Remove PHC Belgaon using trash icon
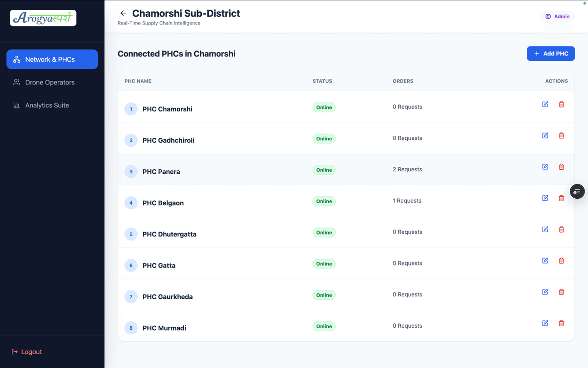Screen dimensions: 588x368 (x=562, y=198)
